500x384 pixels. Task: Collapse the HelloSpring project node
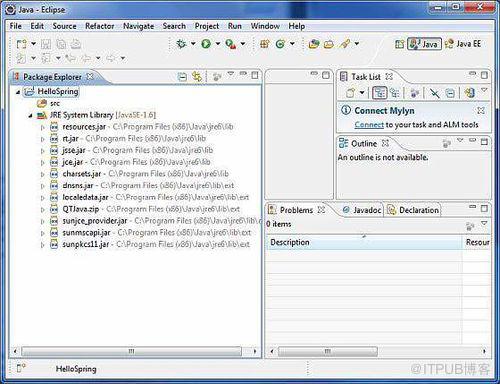tap(18, 92)
